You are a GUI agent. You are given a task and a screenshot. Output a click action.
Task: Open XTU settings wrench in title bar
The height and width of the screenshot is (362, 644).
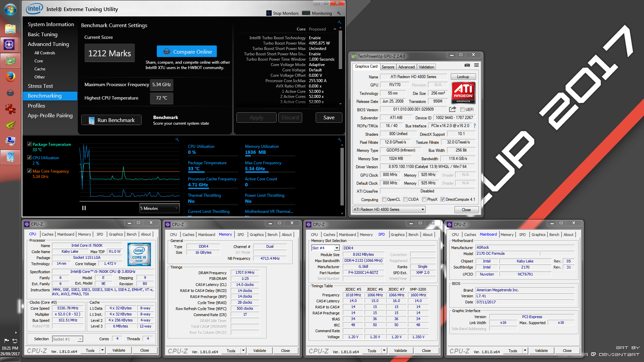[x=339, y=13]
